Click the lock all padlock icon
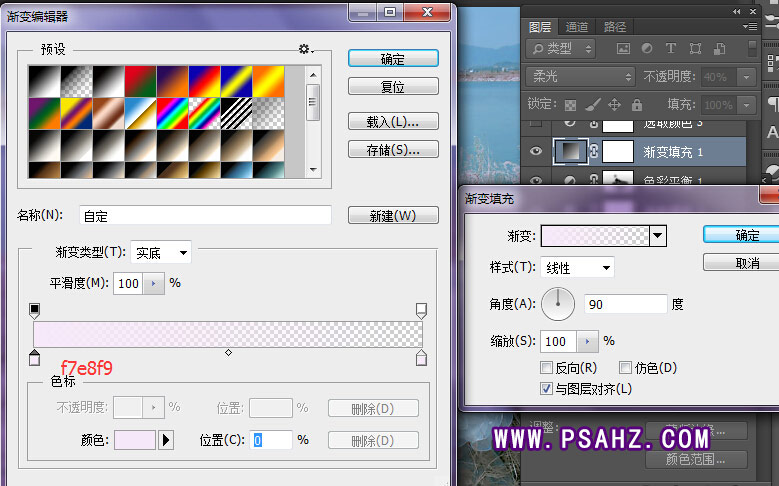This screenshot has width=779, height=486. point(636,105)
